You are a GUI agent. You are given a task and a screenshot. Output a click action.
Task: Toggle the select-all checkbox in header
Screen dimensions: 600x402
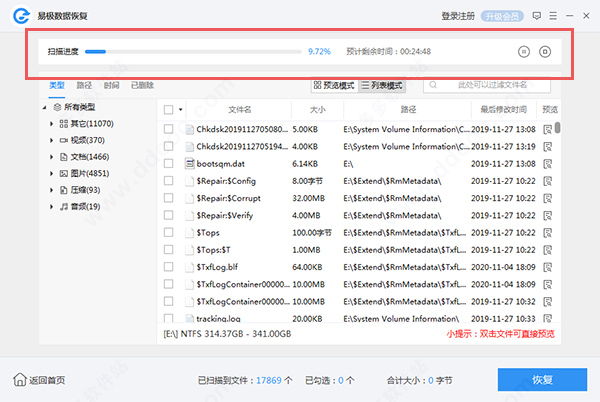[168, 110]
